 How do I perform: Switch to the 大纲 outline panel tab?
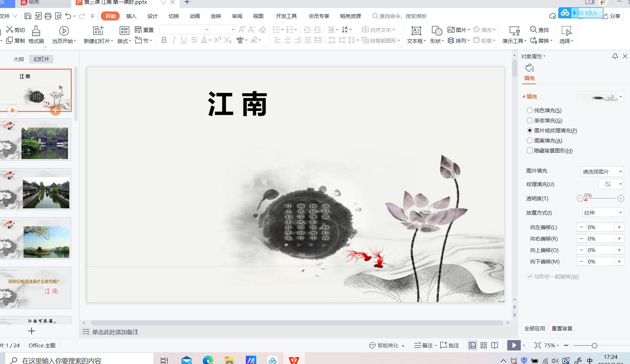click(x=19, y=59)
